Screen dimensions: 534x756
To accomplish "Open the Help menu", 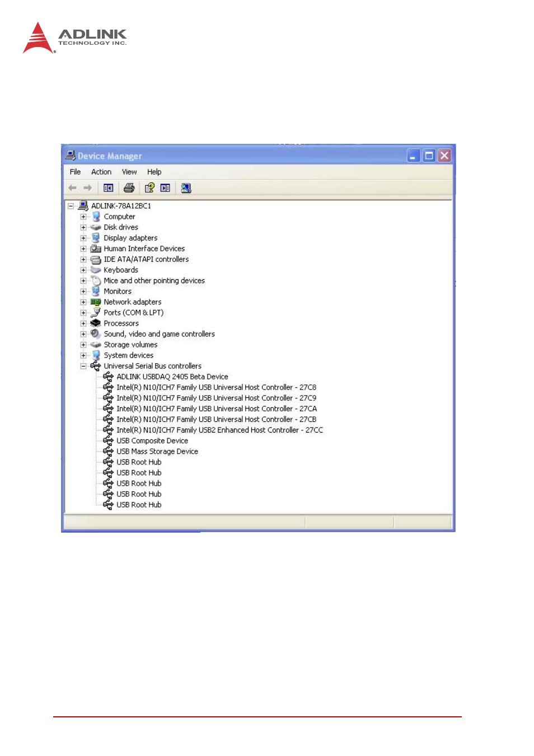I will point(154,172).
